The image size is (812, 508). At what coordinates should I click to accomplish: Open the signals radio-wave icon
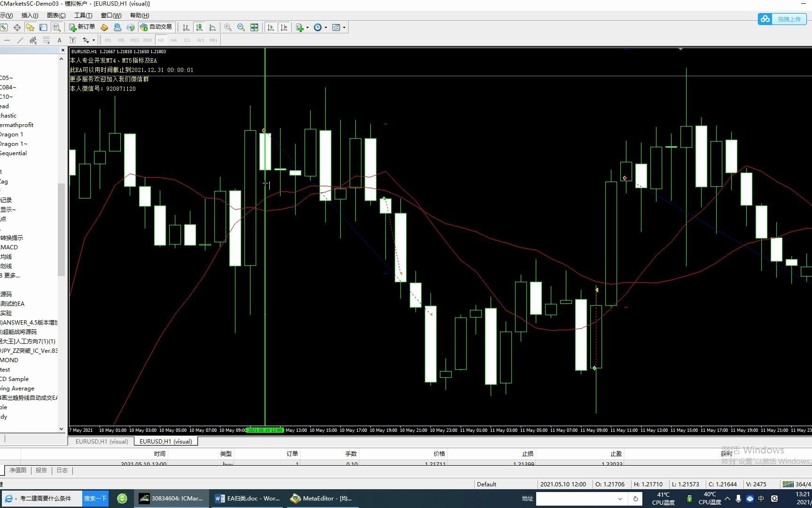[131, 27]
